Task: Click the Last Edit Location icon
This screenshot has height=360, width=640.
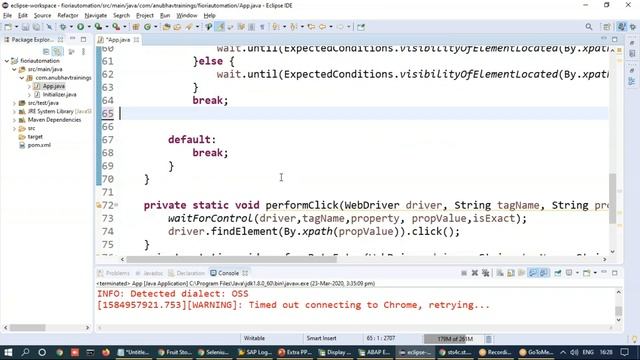Action: tap(311, 27)
